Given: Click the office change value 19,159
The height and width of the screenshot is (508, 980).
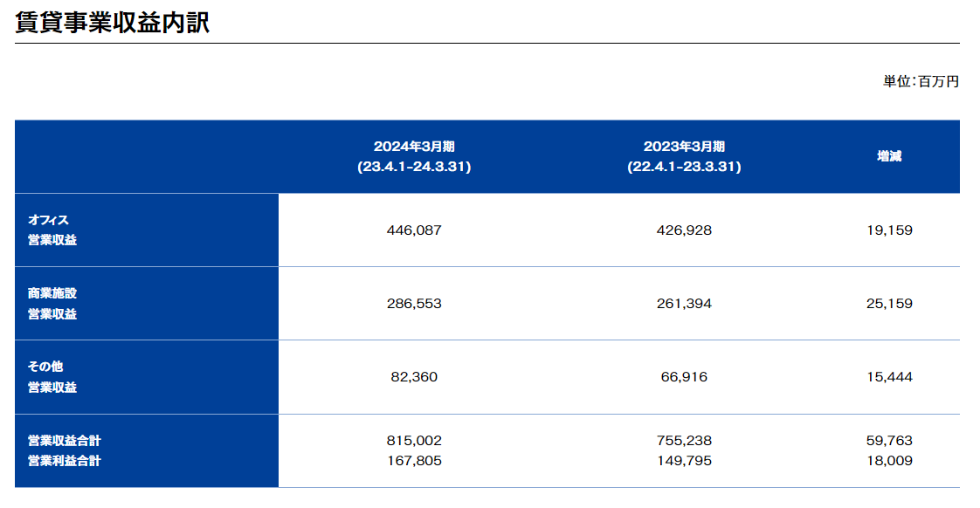Looking at the screenshot, I should coord(889,230).
